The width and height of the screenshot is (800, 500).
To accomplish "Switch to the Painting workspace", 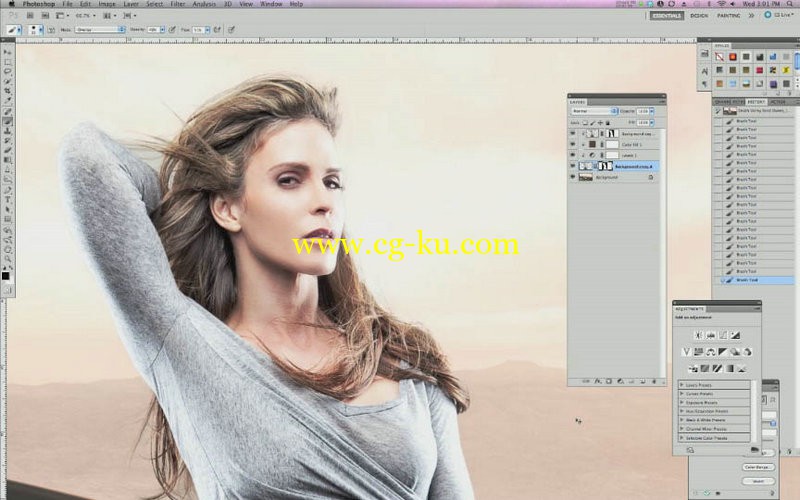I will 729,16.
